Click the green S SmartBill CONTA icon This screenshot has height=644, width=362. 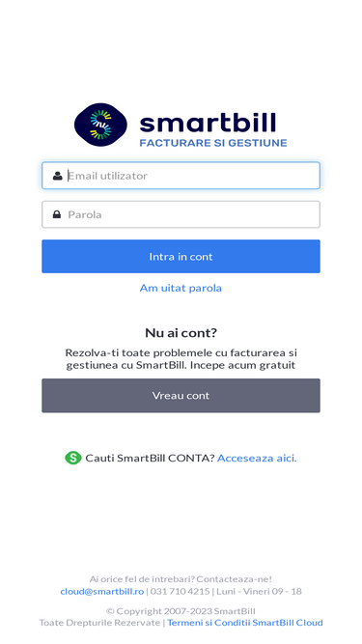[73, 458]
